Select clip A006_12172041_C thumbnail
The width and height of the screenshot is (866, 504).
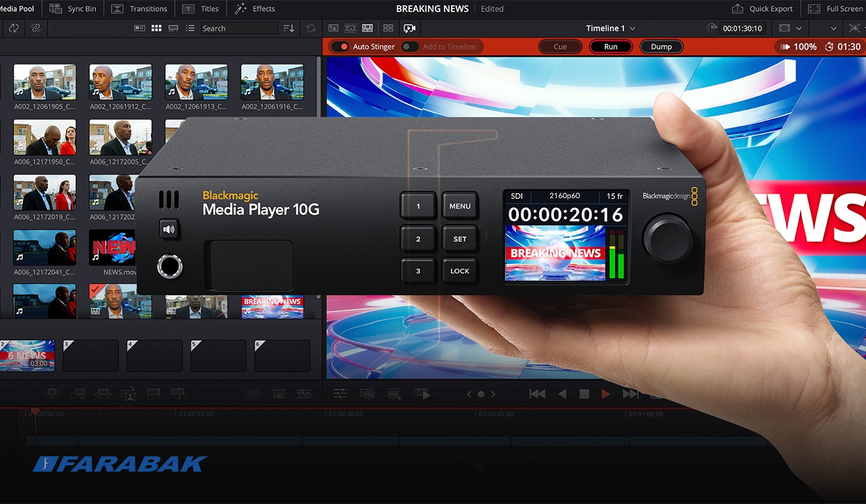click(45, 247)
